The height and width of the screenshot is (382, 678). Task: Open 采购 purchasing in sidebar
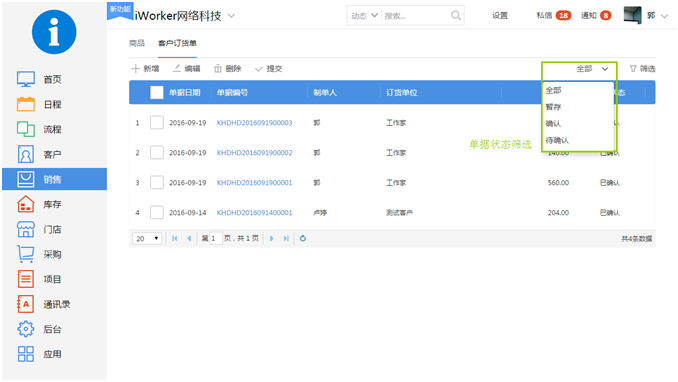point(39,254)
